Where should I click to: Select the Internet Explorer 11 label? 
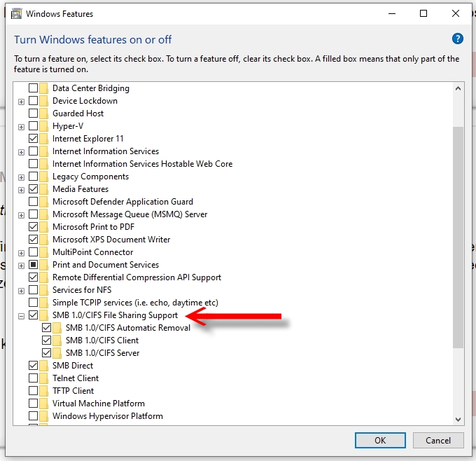(88, 139)
